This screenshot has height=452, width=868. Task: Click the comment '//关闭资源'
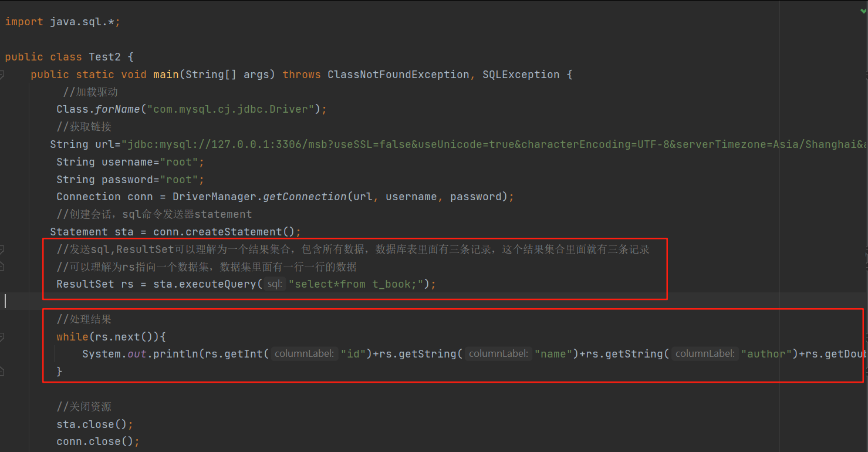(84, 407)
